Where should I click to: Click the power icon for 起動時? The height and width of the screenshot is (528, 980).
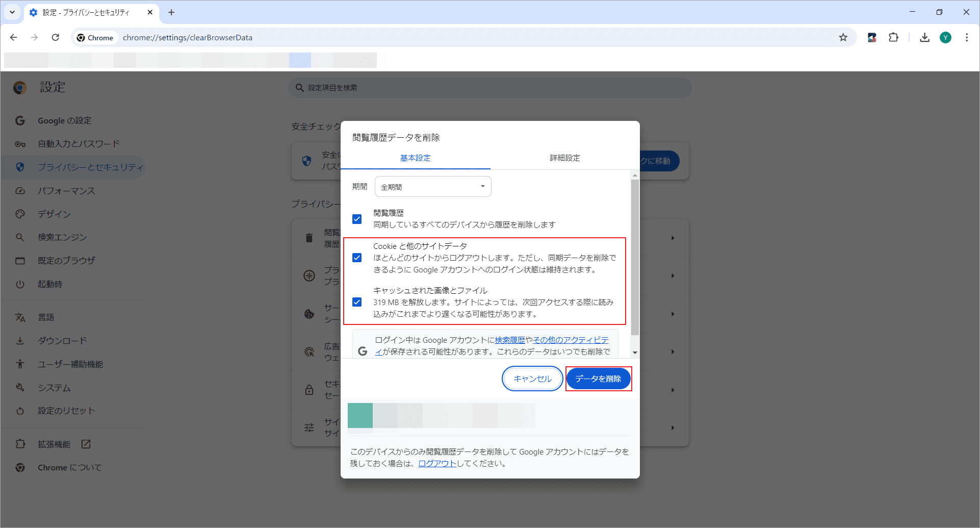(20, 284)
